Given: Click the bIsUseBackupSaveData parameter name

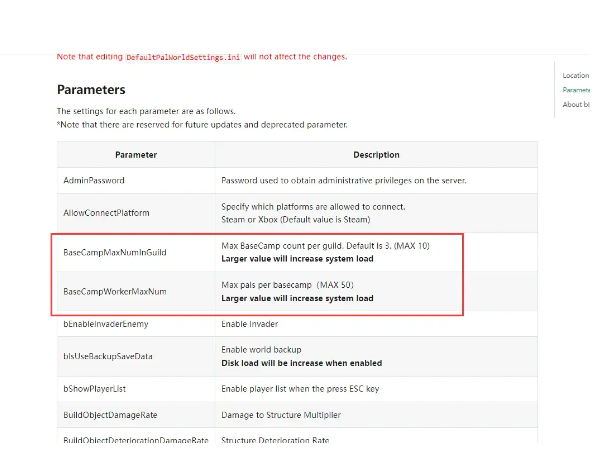Looking at the screenshot, I should (x=108, y=356).
